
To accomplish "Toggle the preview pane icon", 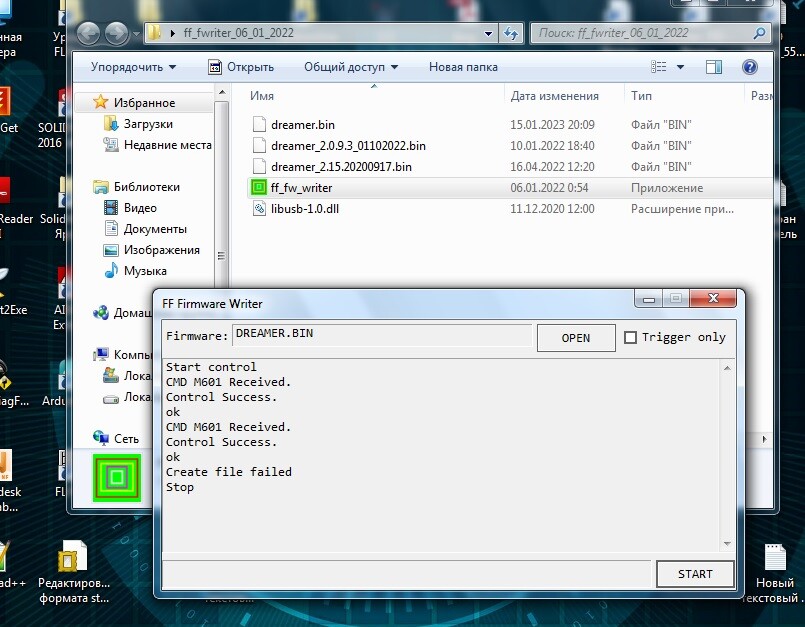I will pyautogui.click(x=714, y=67).
